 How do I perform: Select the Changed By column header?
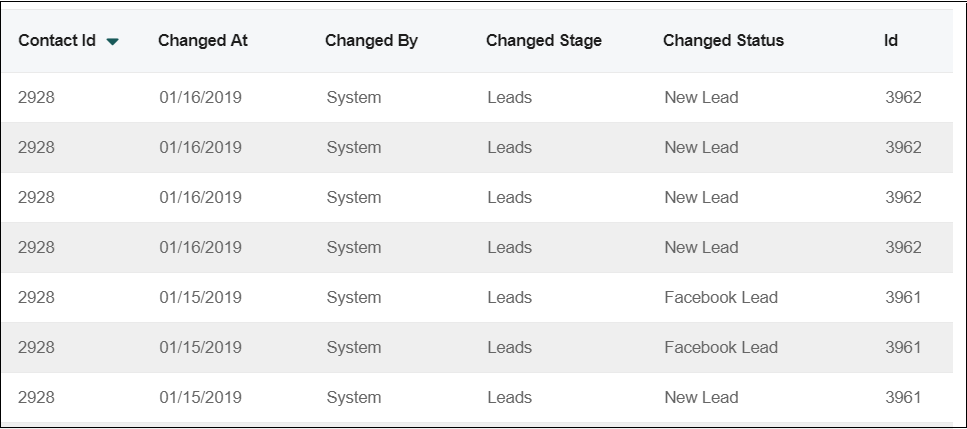point(371,41)
